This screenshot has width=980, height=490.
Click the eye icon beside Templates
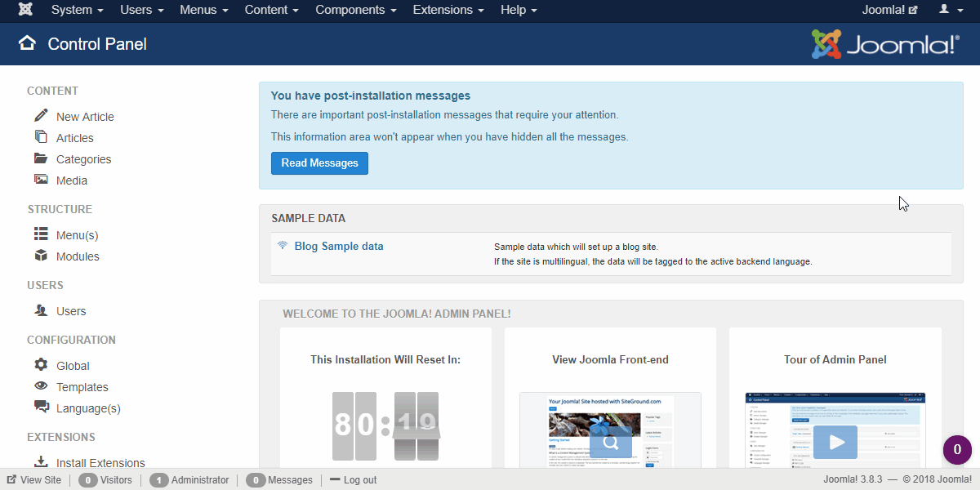pyautogui.click(x=41, y=386)
